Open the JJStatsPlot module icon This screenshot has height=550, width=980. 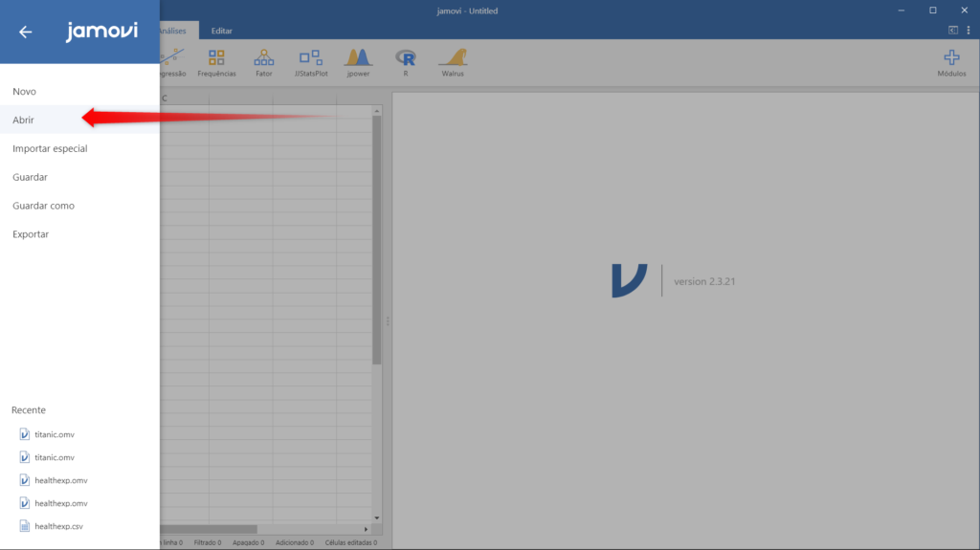click(x=311, y=63)
